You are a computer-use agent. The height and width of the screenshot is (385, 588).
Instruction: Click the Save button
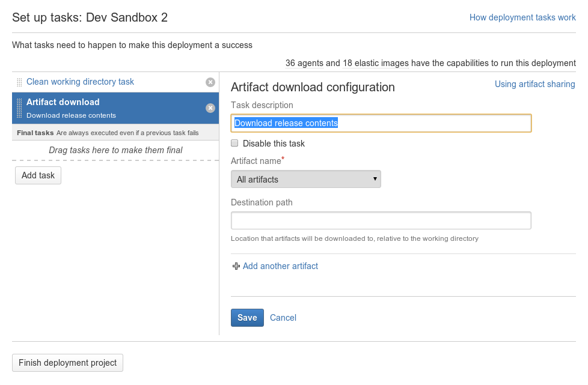247,318
